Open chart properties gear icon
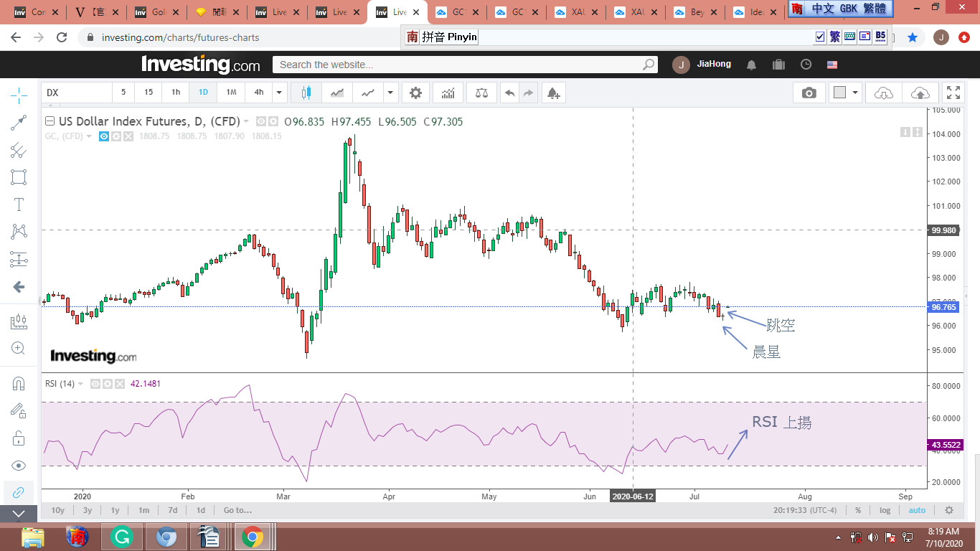Screen dimensions: 980x551 click(415, 93)
